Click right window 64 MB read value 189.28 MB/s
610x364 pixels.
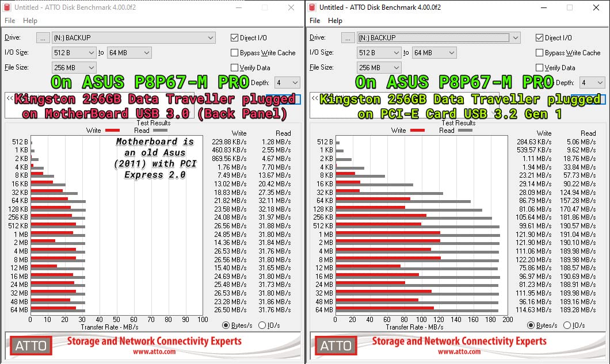pyautogui.click(x=578, y=310)
